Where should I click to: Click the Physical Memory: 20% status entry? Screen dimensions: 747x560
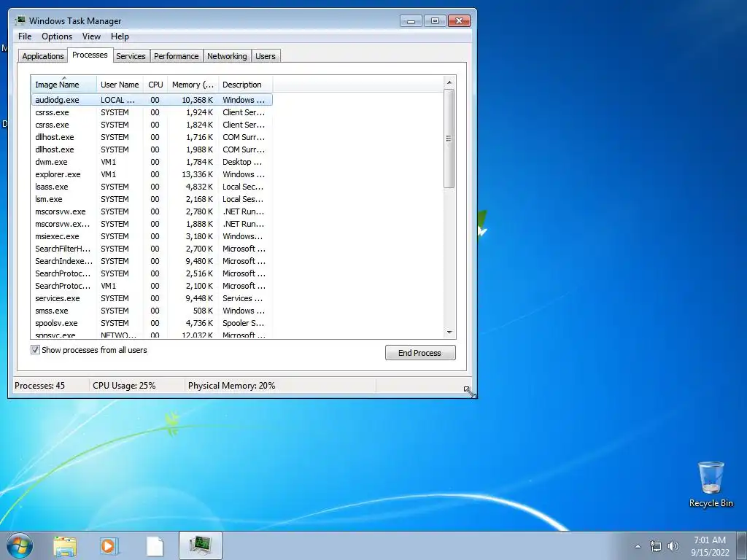coord(231,386)
